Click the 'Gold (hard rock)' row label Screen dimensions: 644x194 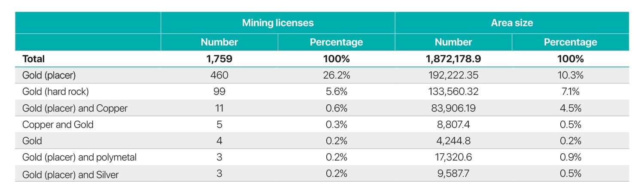tap(55, 91)
